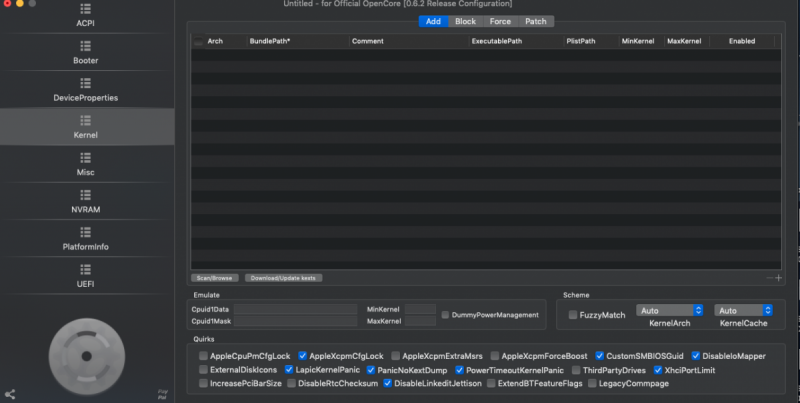The image size is (800, 403).
Task: Click the Arch column header
Action: 215,41
